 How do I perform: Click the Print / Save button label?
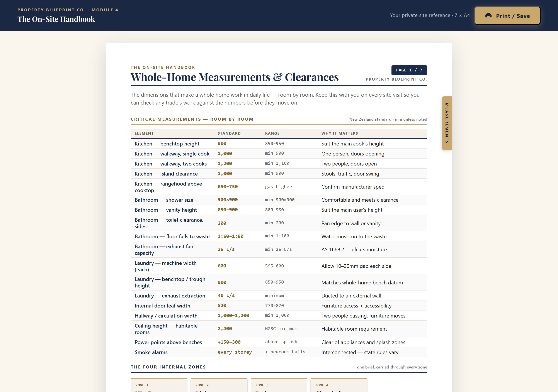[x=513, y=16]
